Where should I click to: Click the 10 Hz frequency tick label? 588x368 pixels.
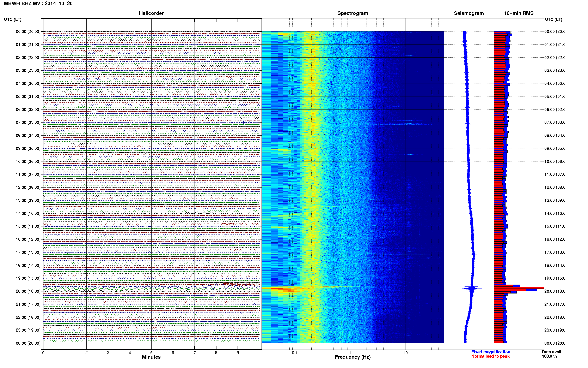[405, 353]
